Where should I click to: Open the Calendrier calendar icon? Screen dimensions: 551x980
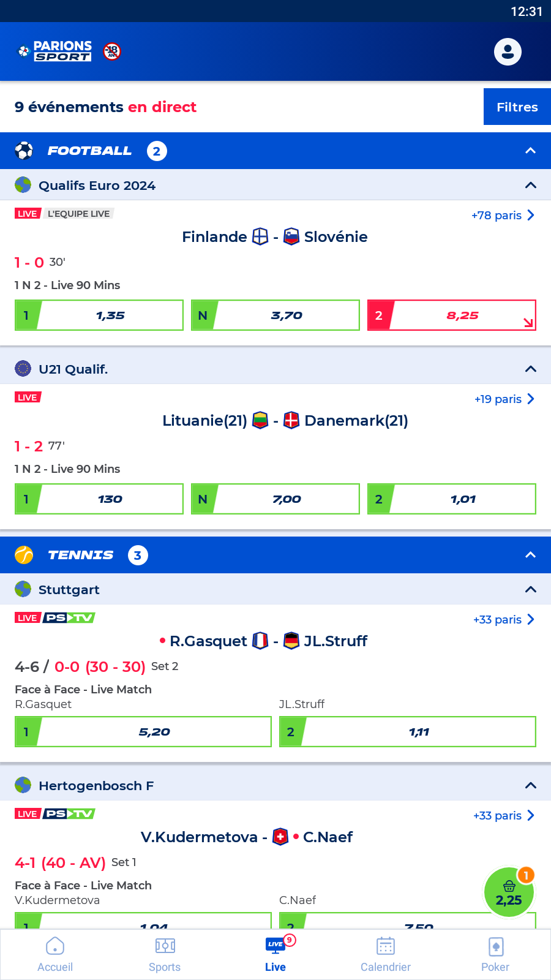pyautogui.click(x=386, y=947)
